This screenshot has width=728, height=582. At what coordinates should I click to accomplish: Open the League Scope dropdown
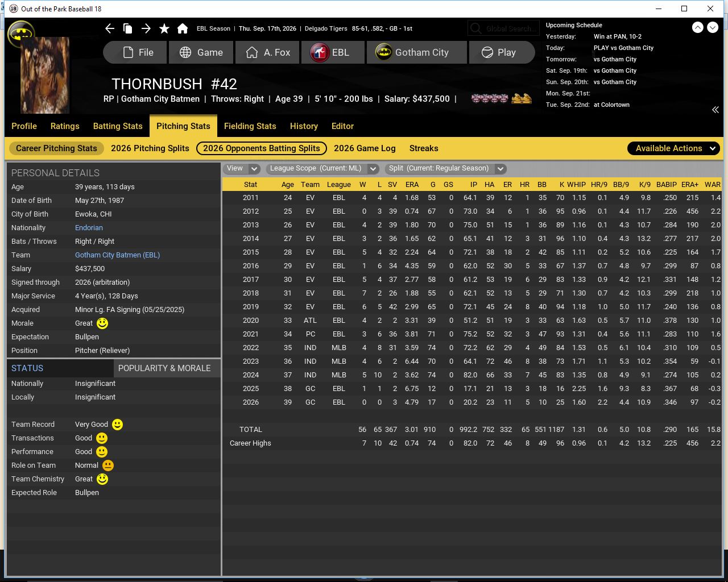[x=322, y=168]
